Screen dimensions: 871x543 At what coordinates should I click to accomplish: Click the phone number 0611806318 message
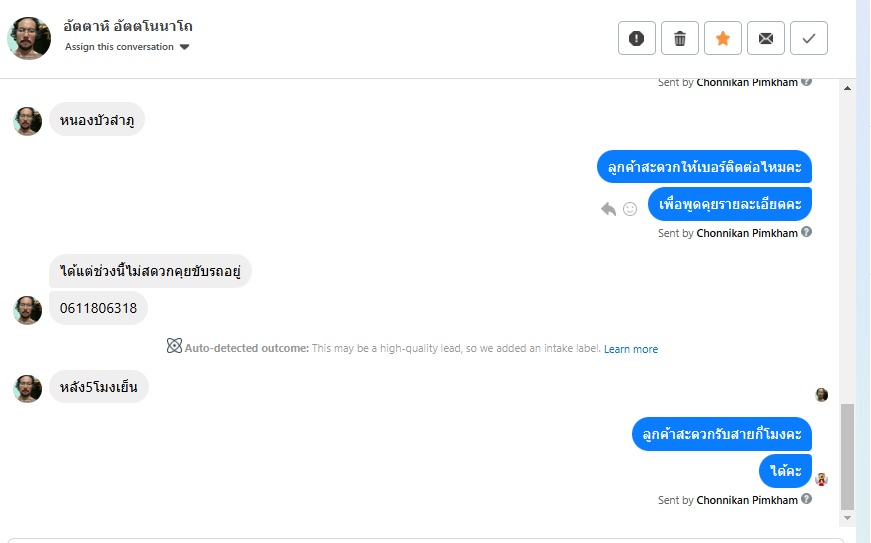pos(98,308)
